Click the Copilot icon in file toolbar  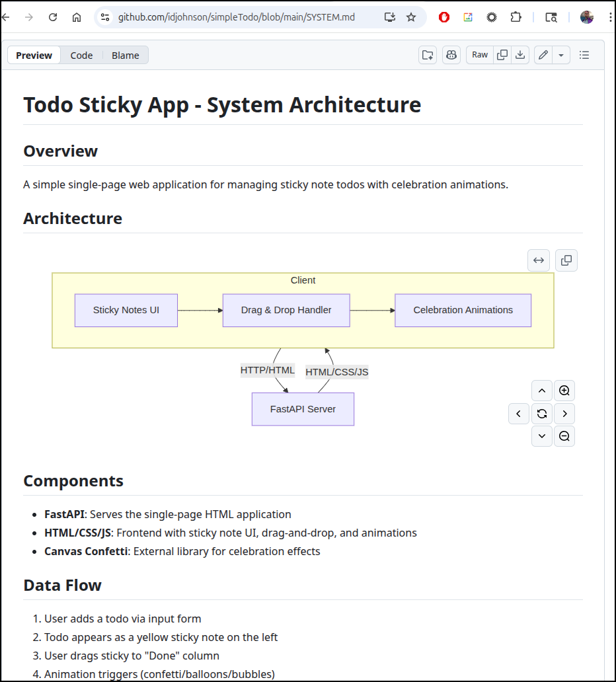coord(451,55)
